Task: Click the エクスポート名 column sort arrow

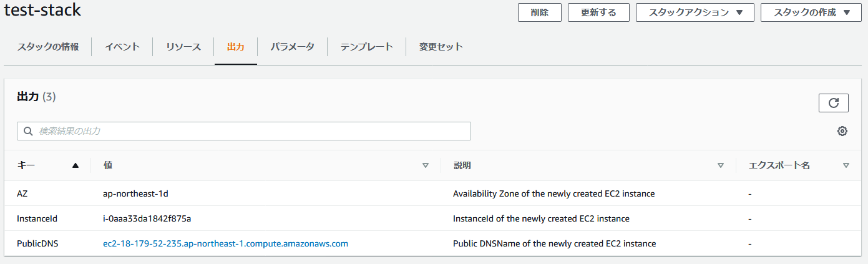Action: pos(846,165)
